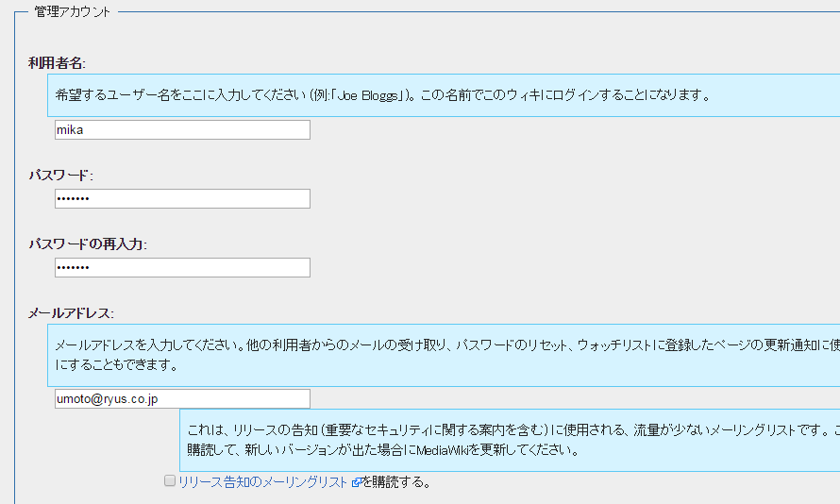Screen dimensions: 840x504
Task: Click the パスワード label
Action: [x=60, y=176]
